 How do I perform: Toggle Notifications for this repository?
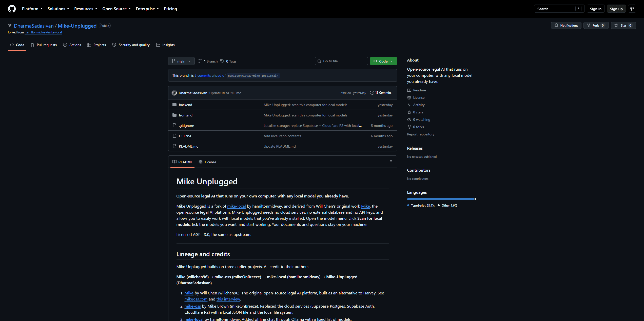click(566, 25)
